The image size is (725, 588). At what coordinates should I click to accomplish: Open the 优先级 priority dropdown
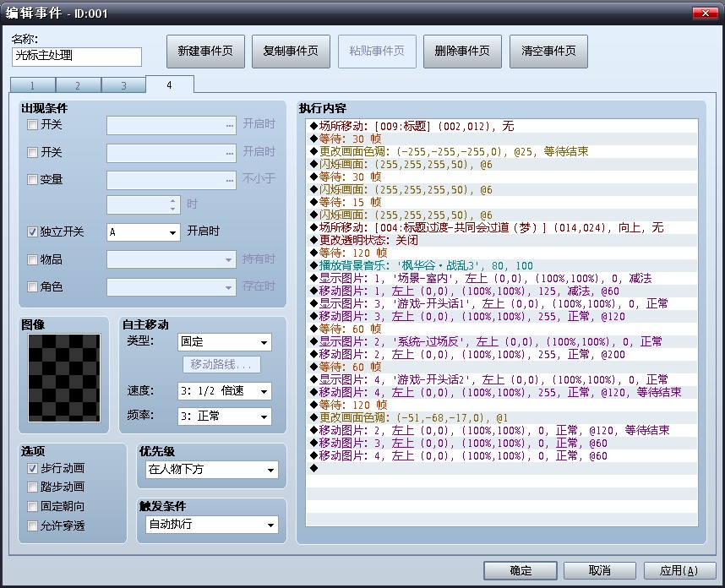click(x=212, y=470)
